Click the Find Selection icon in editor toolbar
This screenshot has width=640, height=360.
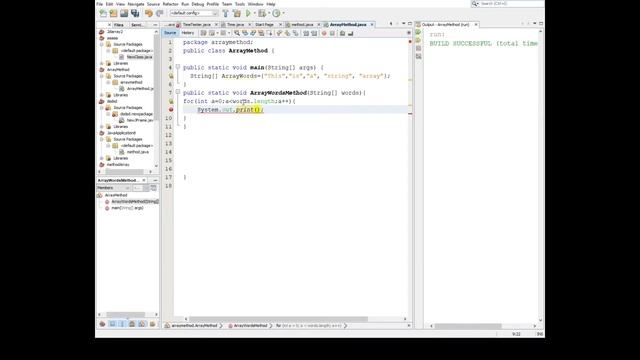coord(237,33)
